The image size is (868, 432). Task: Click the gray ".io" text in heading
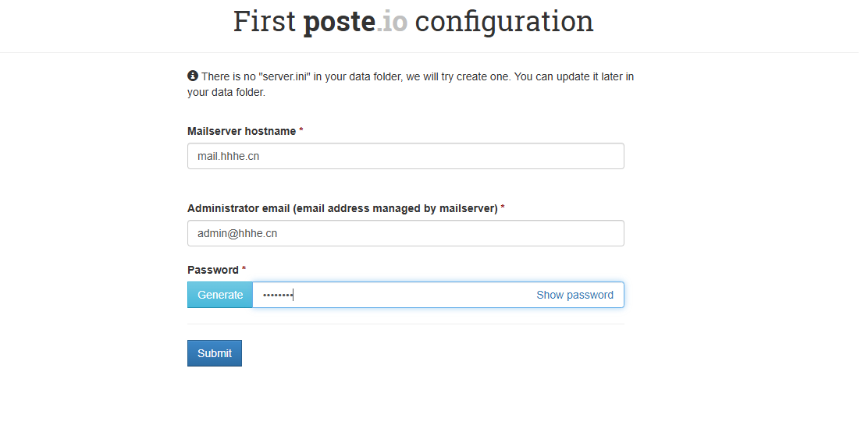coord(392,21)
